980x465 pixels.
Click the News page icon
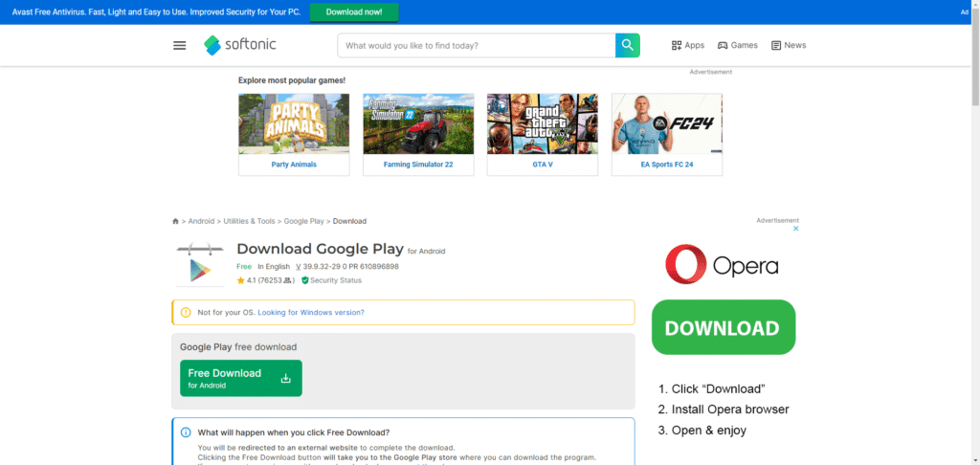(x=776, y=46)
